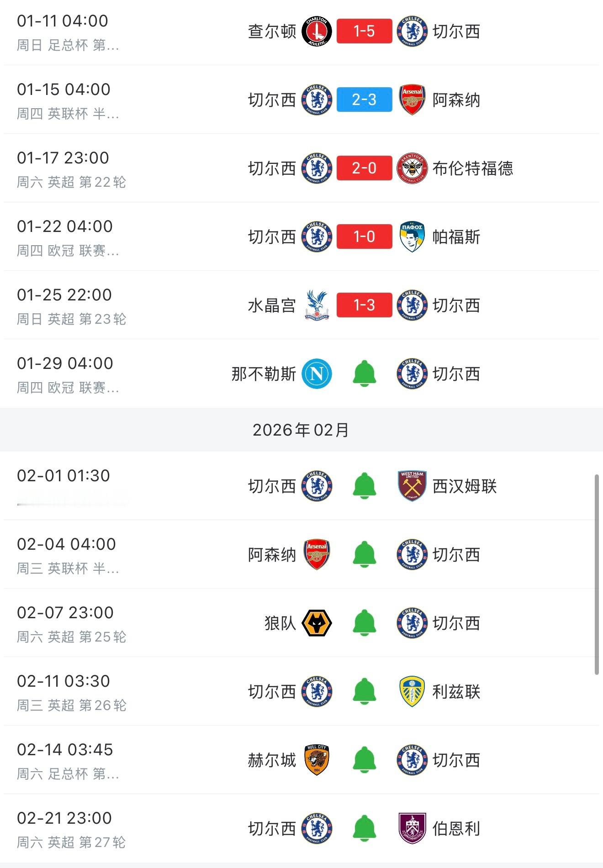Click the Wolves club crest
Viewport: 603px width, 868px height.
[x=317, y=623]
